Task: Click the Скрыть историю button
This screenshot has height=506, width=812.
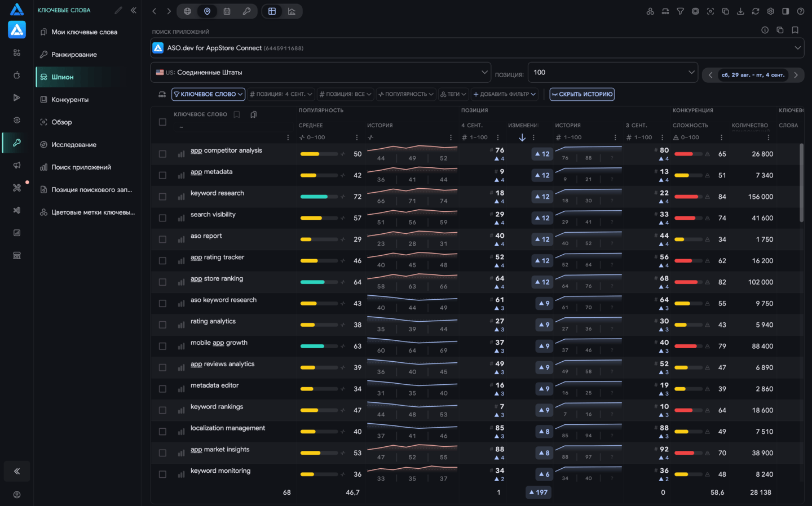Action: click(582, 94)
